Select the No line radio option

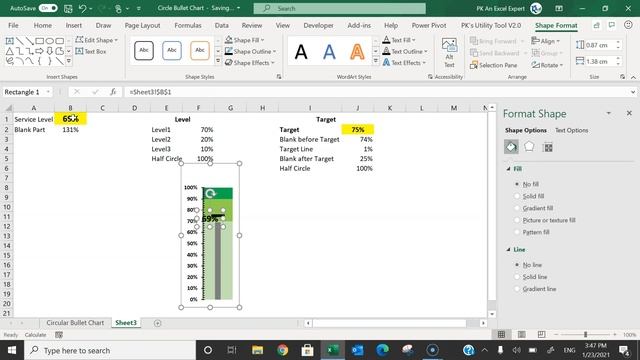tap(517, 265)
